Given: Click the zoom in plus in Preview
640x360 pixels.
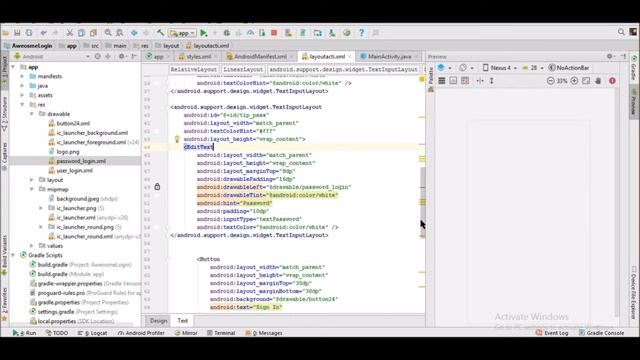Looking at the screenshot, I should (574, 81).
